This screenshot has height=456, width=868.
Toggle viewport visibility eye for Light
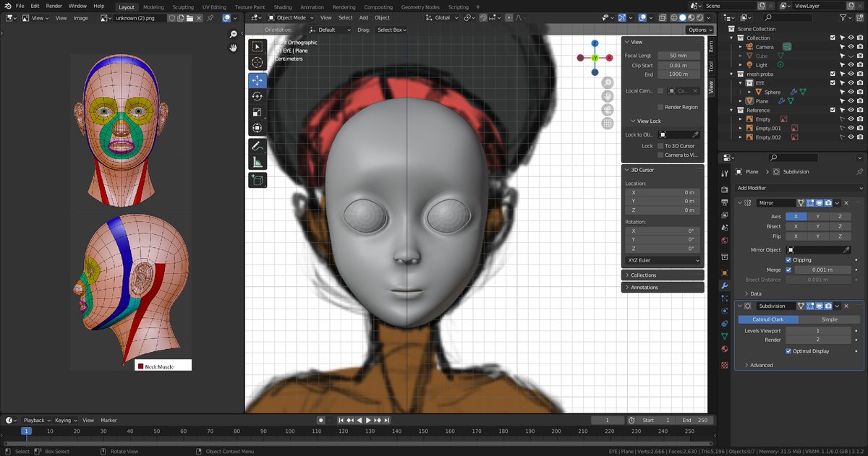click(x=851, y=65)
